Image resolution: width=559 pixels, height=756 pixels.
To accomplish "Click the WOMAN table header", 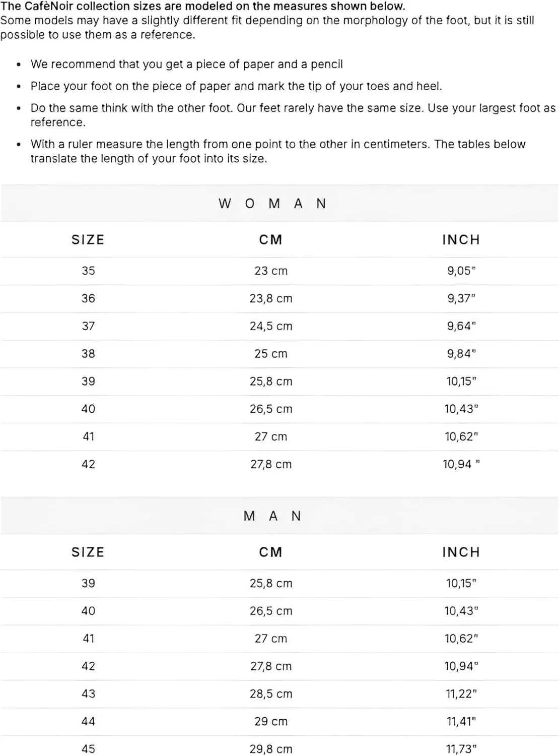I will coord(272,204).
